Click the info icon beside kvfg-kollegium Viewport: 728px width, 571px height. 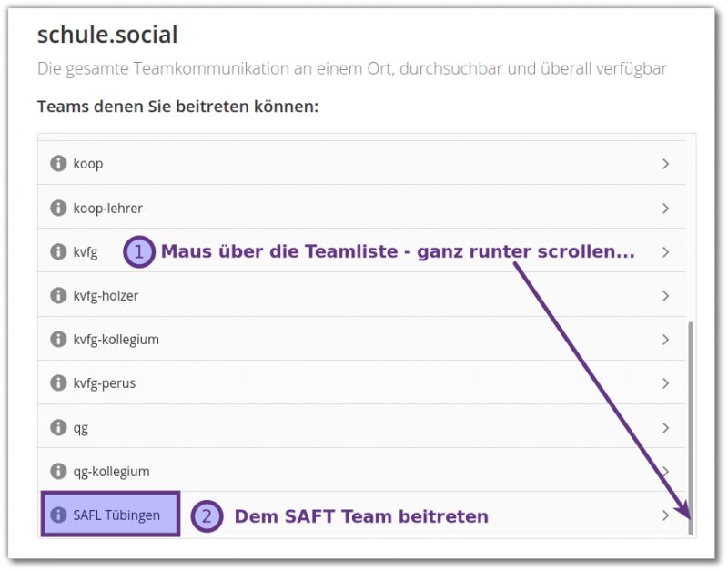pos(57,339)
